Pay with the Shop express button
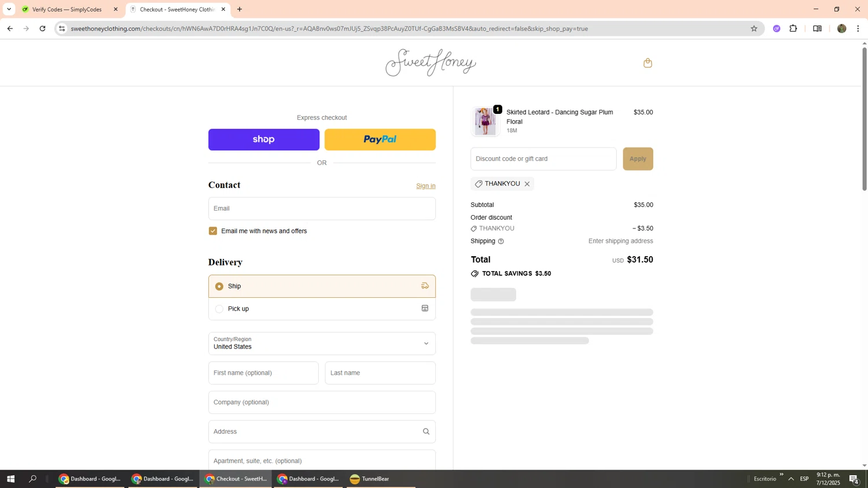The image size is (868, 488). click(264, 139)
